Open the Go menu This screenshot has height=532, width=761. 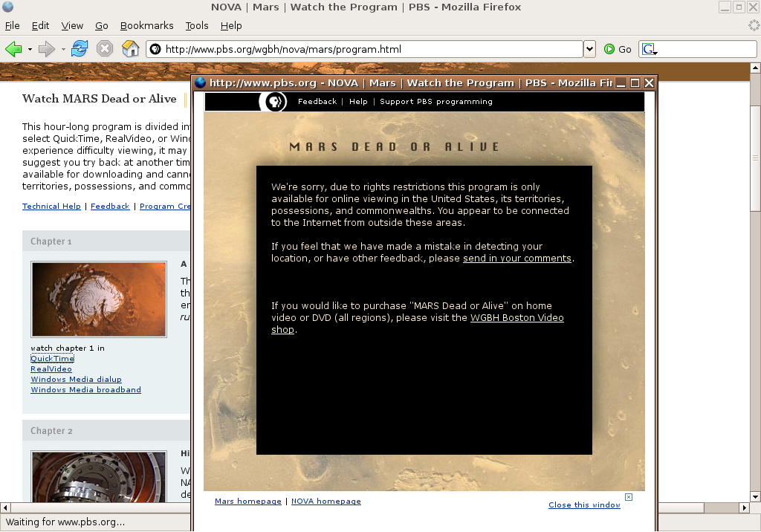(101, 26)
